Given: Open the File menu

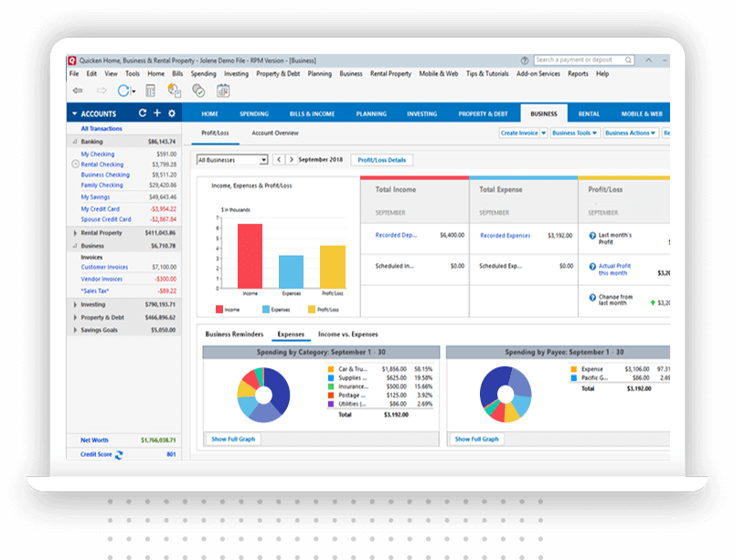Looking at the screenshot, I should pos(74,73).
